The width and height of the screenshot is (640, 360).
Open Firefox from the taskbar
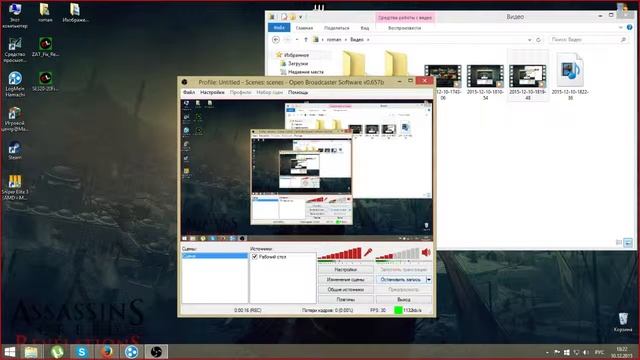[107, 352]
